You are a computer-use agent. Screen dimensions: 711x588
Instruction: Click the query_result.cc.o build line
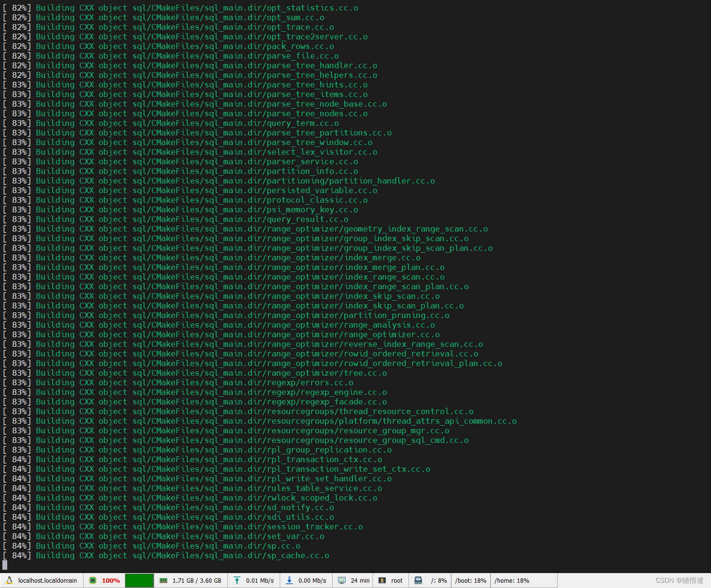coord(175,219)
